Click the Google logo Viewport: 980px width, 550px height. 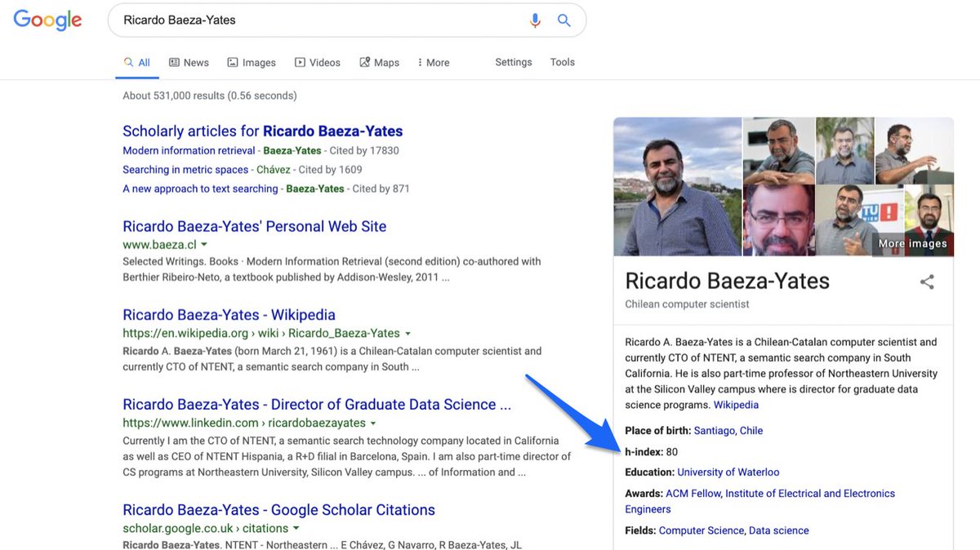pyautogui.click(x=47, y=20)
